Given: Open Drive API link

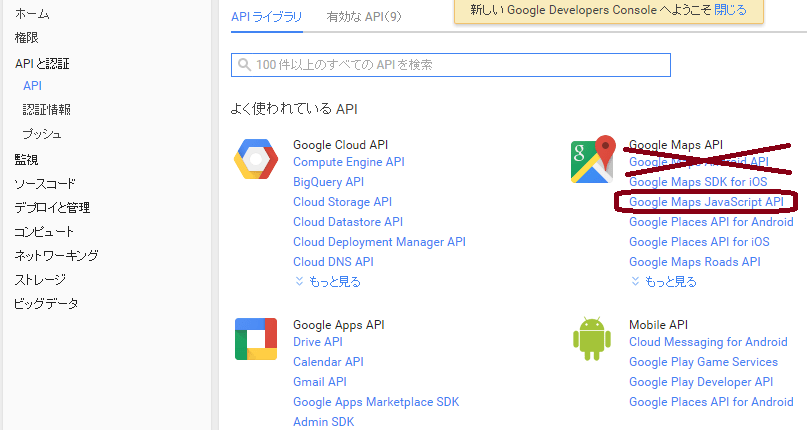Looking at the screenshot, I should 318,342.
